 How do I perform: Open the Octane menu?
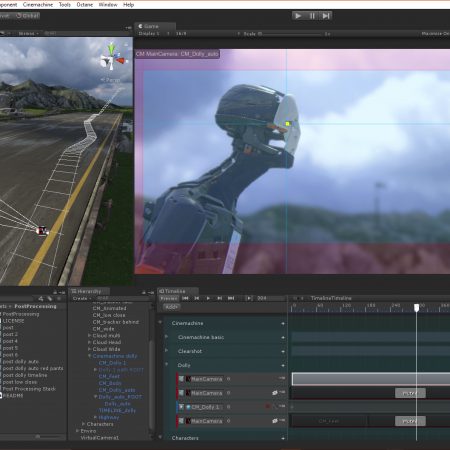coord(85,5)
